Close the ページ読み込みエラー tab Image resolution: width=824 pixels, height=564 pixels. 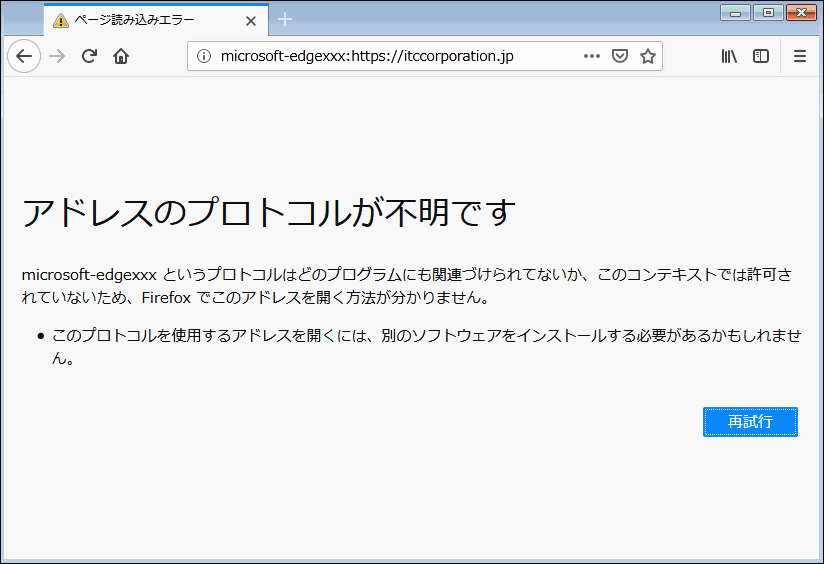(x=251, y=21)
